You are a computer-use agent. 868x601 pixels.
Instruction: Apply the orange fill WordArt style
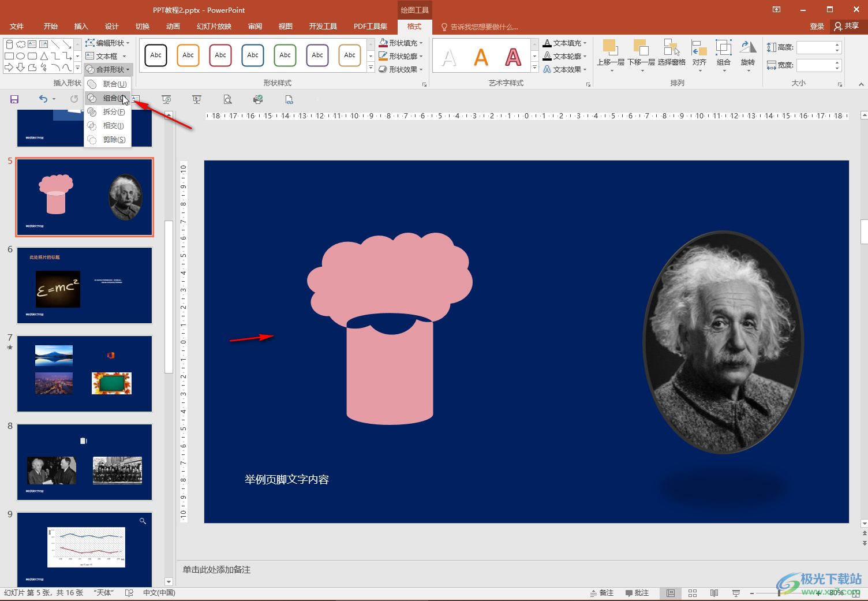click(x=481, y=57)
